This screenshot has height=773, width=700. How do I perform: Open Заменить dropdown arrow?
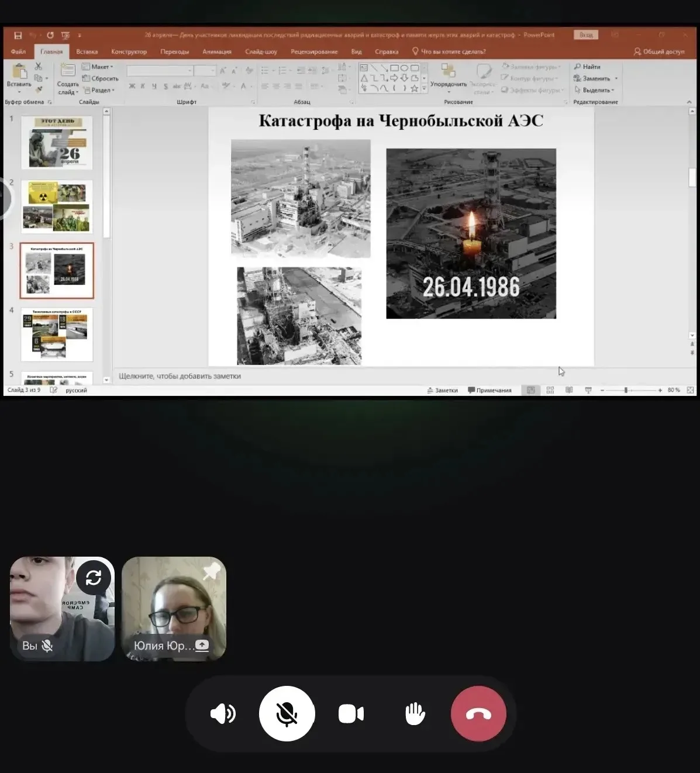pyautogui.click(x=616, y=78)
